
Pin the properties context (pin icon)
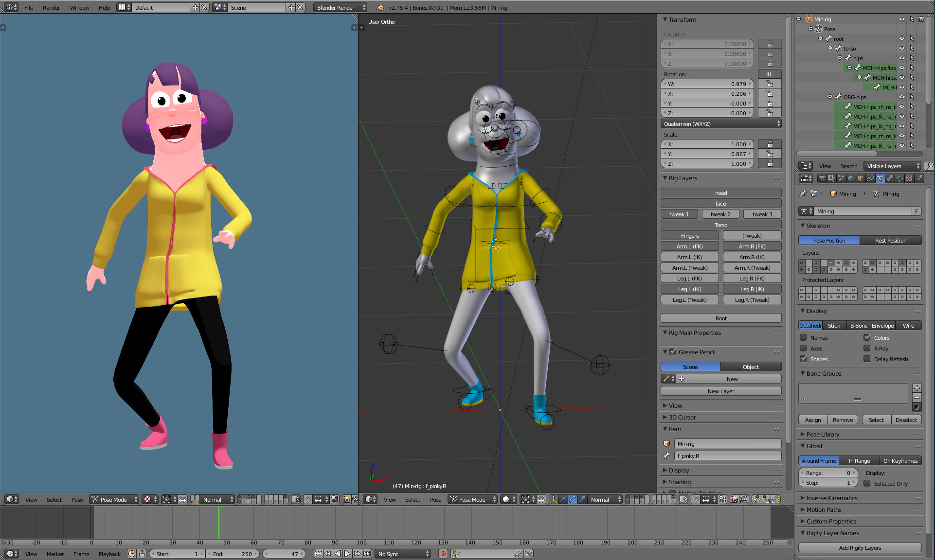coord(803,193)
